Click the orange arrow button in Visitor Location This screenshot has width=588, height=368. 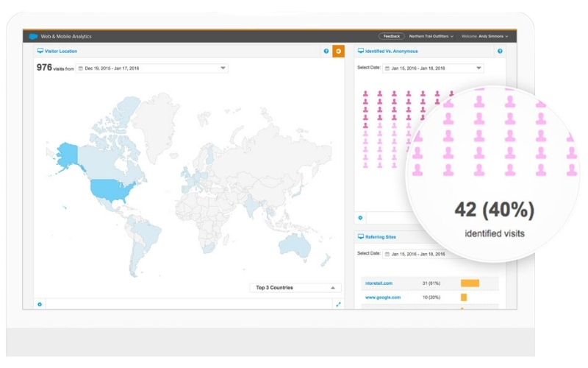pyautogui.click(x=338, y=51)
